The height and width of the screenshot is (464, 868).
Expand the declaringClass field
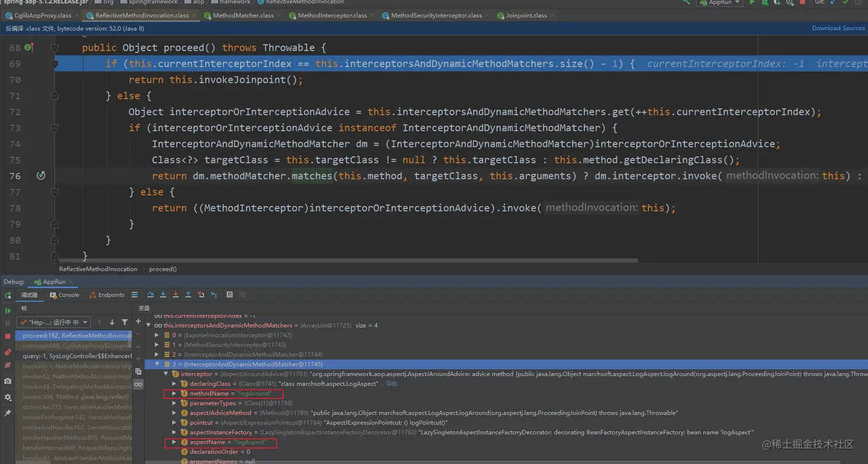click(x=175, y=384)
